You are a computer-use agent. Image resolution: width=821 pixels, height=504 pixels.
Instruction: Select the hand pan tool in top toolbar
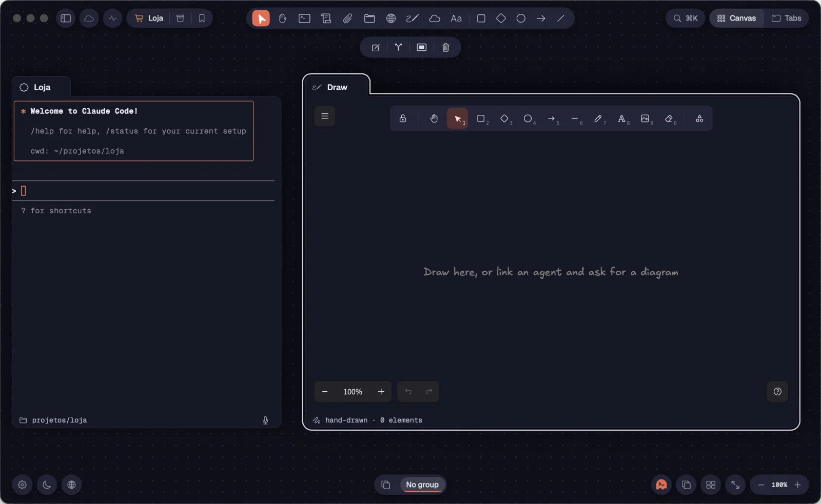coord(282,18)
